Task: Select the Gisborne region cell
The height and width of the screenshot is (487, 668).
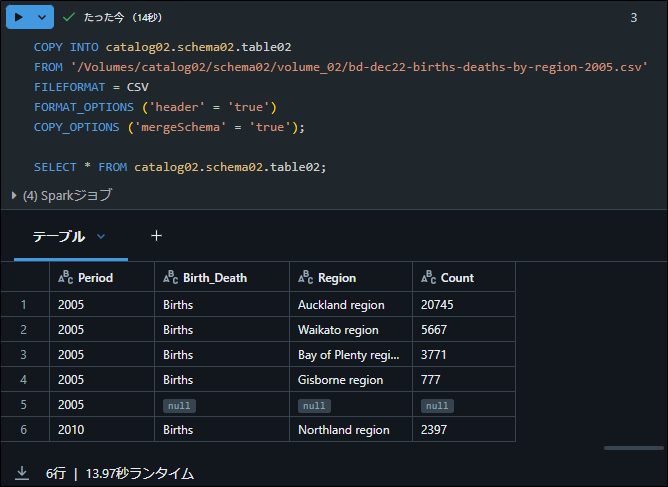Action: pos(351,380)
